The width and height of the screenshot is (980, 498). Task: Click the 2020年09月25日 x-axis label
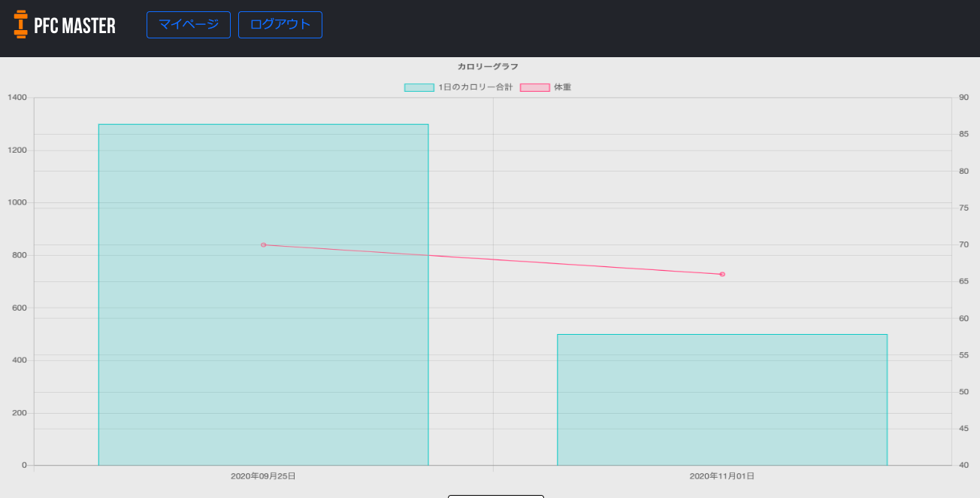(x=262, y=475)
